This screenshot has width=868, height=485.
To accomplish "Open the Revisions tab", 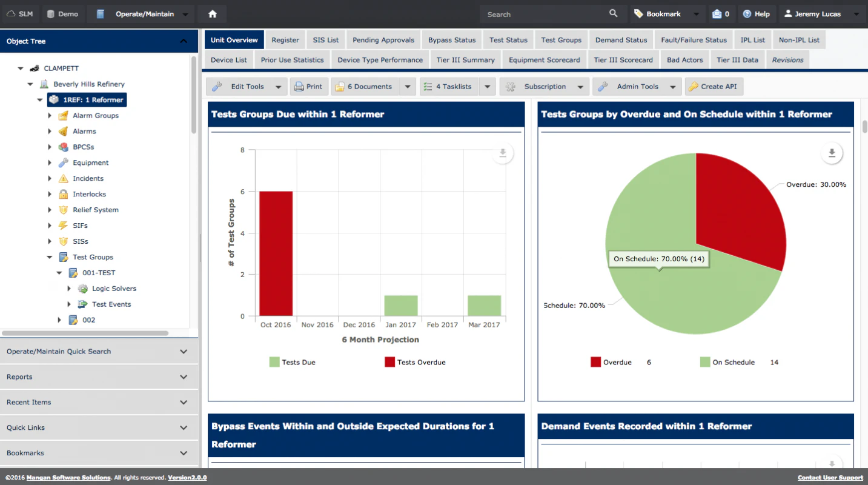I will click(787, 59).
